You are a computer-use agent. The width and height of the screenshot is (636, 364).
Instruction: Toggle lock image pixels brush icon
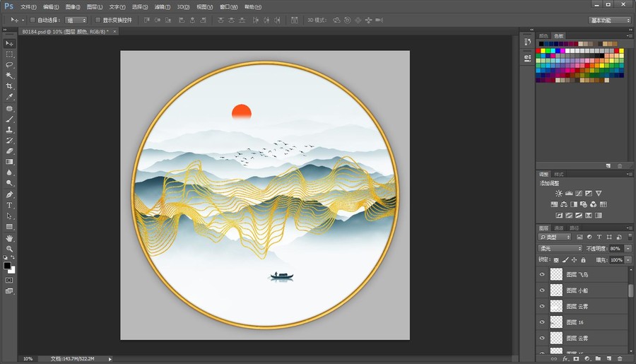click(x=565, y=259)
